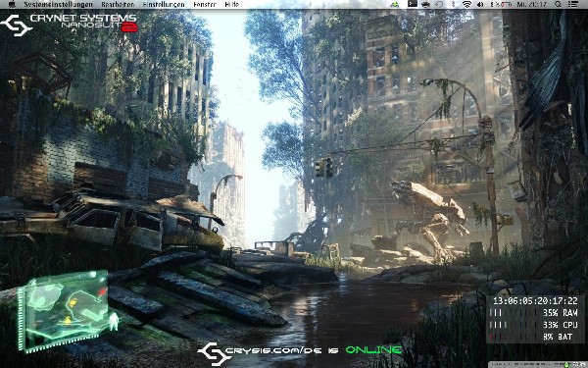588x368 pixels.
Task: Open the Notification Center list icon
Action: tap(573, 5)
